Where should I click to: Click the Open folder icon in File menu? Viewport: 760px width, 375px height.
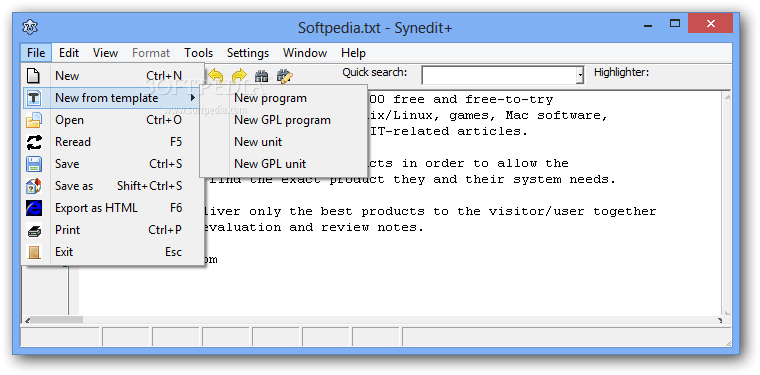click(x=33, y=120)
